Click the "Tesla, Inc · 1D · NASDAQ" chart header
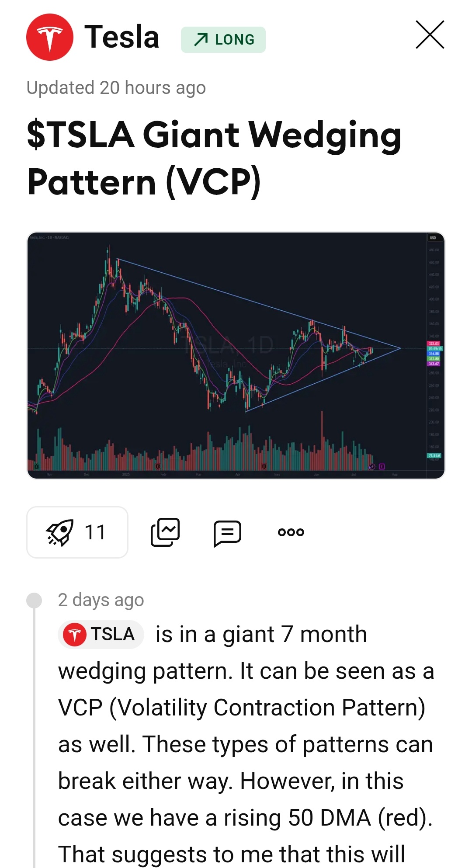Image resolution: width=472 pixels, height=868 pixels. click(x=49, y=237)
